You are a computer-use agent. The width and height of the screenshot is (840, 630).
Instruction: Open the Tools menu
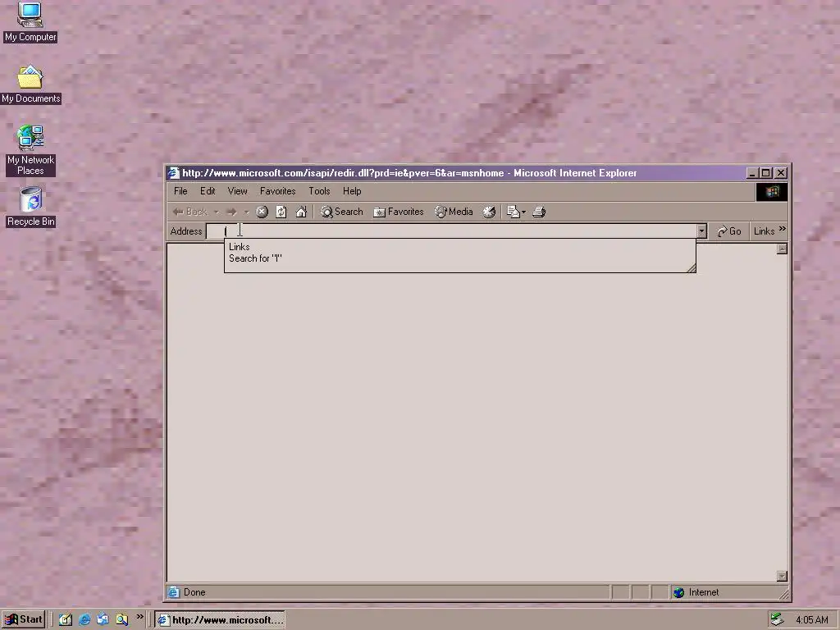(319, 191)
